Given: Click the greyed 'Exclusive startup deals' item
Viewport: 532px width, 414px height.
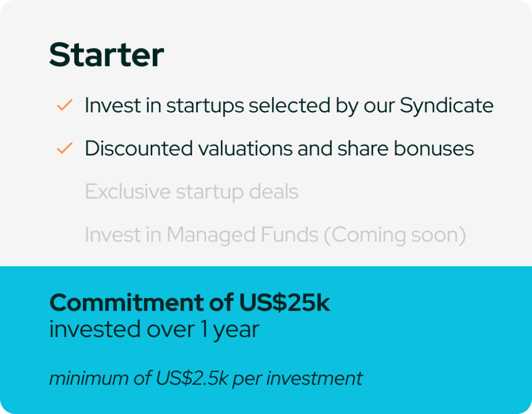Looking at the screenshot, I should pyautogui.click(x=191, y=192).
